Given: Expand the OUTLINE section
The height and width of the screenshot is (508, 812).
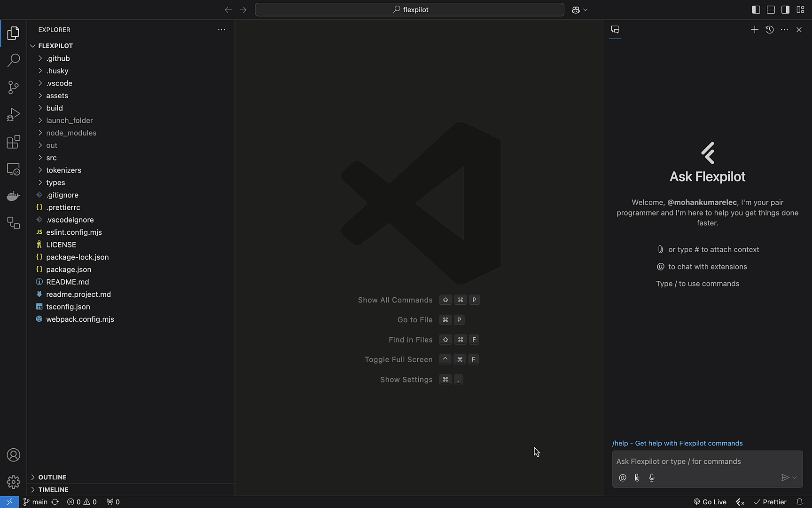Looking at the screenshot, I should click(52, 477).
